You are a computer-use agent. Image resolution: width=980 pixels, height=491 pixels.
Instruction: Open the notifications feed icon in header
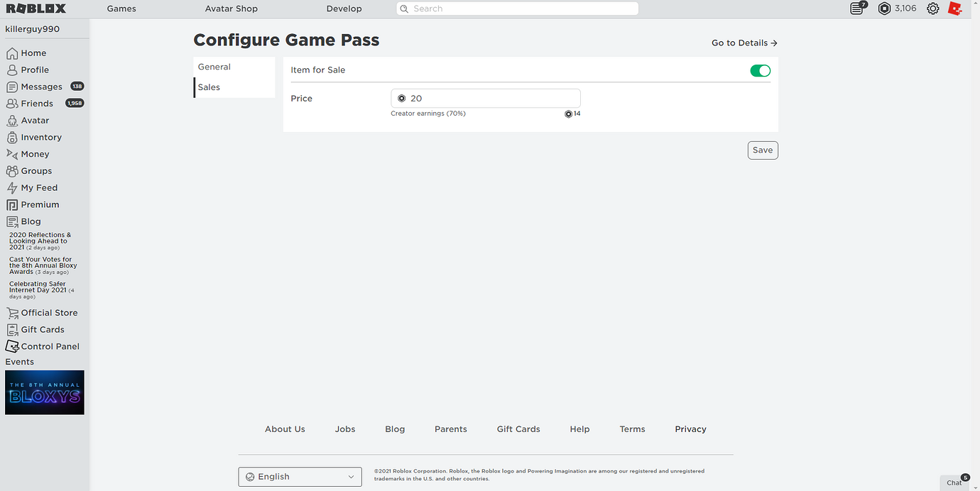click(858, 9)
